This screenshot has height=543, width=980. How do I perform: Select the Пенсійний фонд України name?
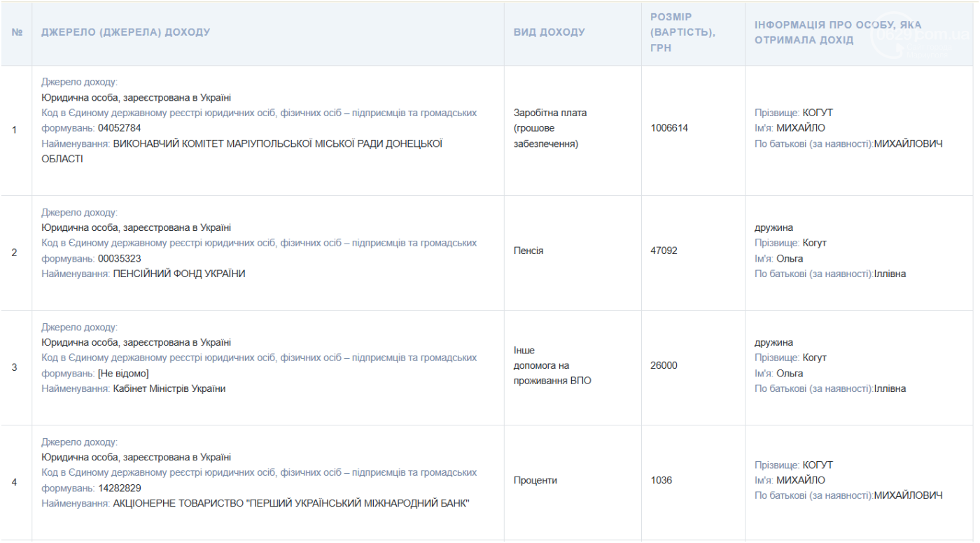(179, 274)
